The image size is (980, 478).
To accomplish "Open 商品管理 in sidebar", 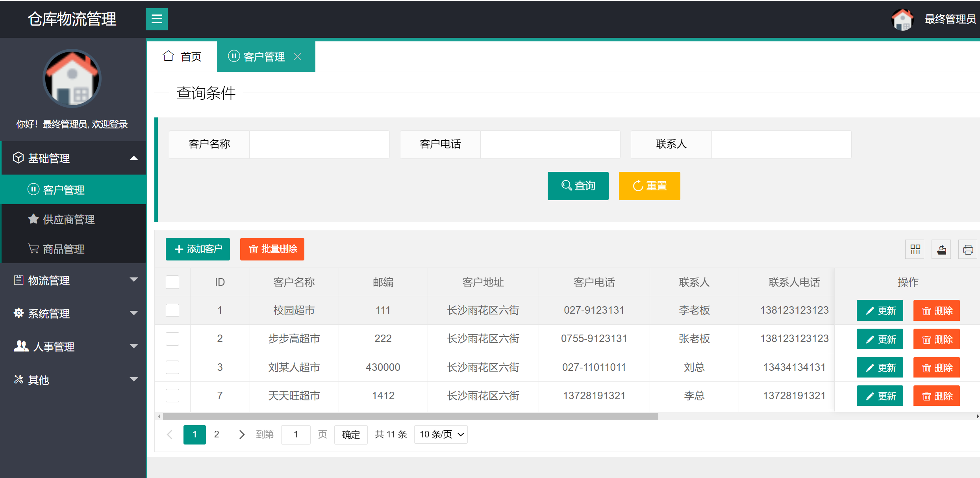I will coord(74,249).
